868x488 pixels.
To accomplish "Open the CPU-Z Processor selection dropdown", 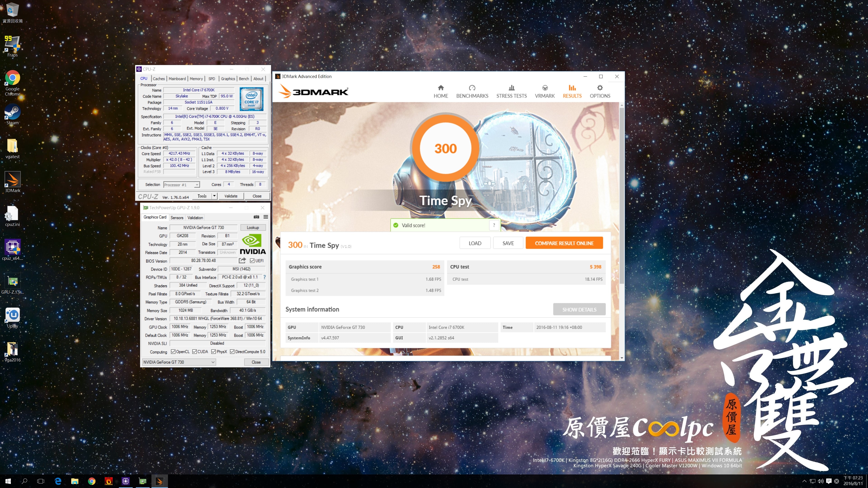I will coord(182,185).
